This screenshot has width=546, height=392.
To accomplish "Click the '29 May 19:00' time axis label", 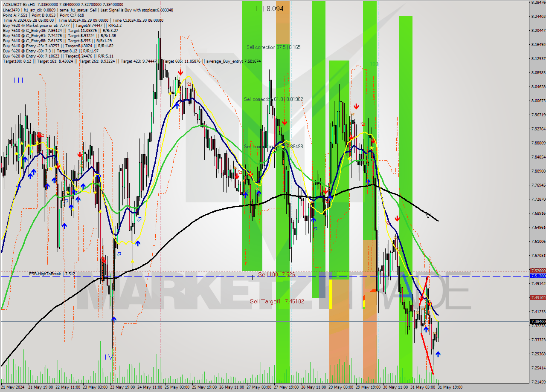I will tap(368, 387).
